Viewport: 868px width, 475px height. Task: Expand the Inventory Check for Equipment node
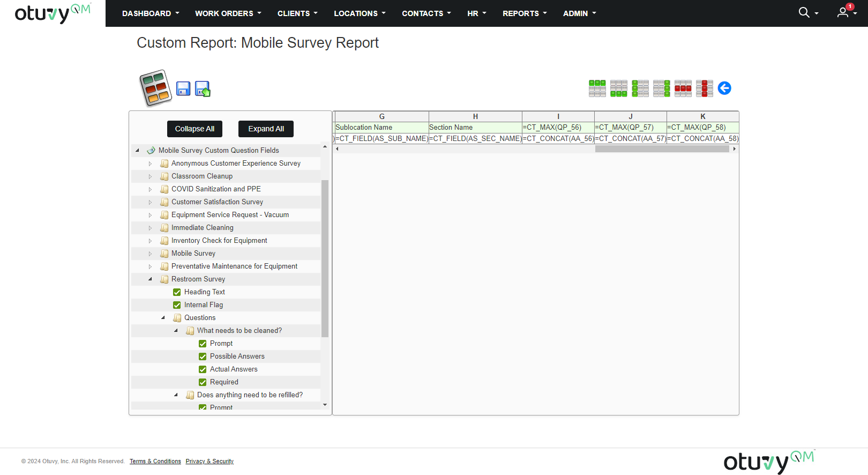150,241
